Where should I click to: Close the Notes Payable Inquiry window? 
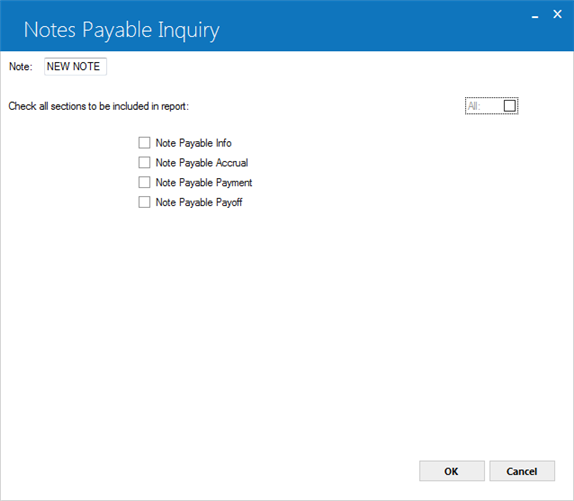[x=557, y=14]
